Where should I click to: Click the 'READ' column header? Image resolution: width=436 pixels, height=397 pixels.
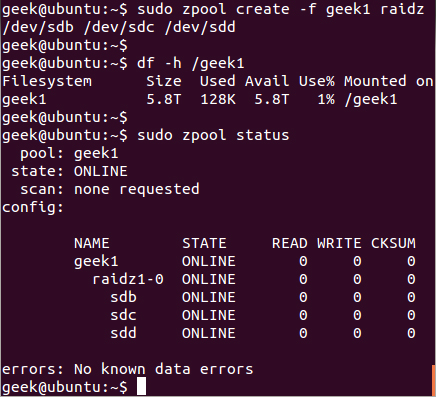[x=290, y=243]
